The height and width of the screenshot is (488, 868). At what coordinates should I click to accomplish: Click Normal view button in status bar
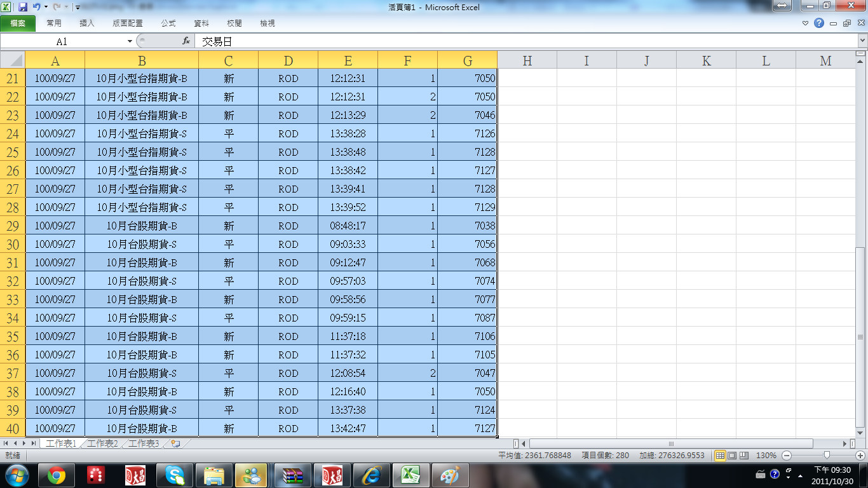[x=721, y=456]
